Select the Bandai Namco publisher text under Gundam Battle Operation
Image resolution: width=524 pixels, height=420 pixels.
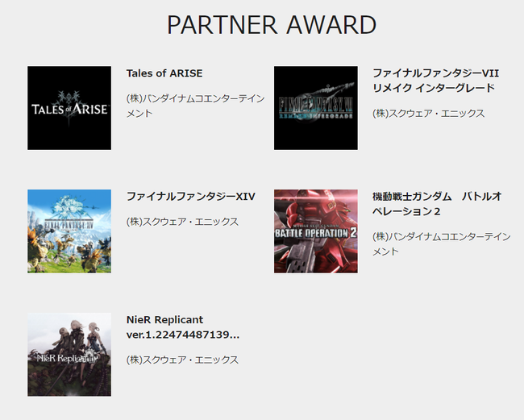(442, 244)
